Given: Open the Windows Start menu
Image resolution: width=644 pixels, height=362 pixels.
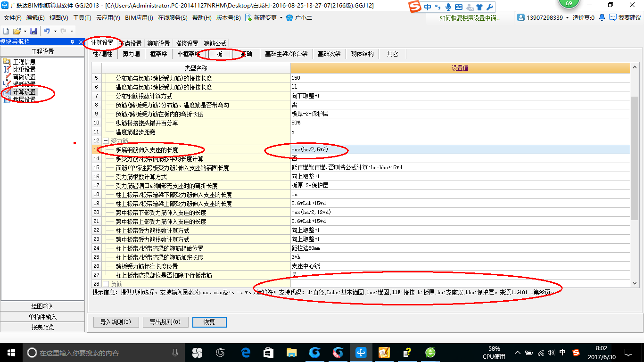Looking at the screenshot, I should pyautogui.click(x=11, y=352).
